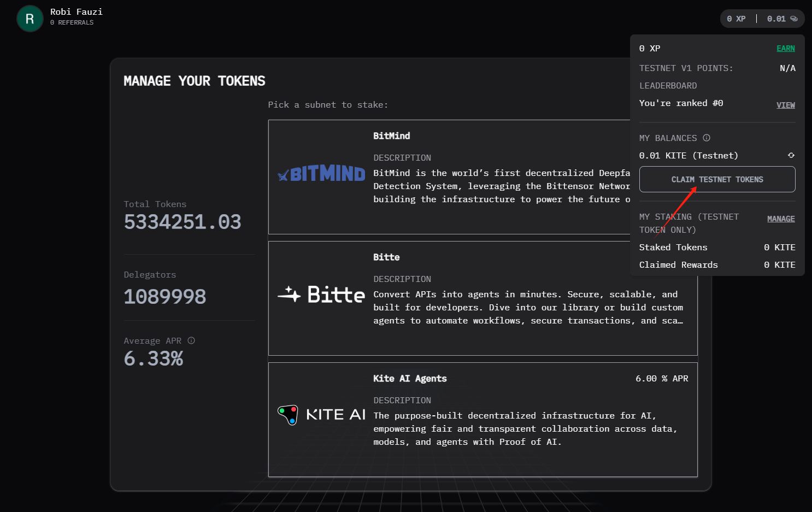Image resolution: width=812 pixels, height=512 pixels.
Task: Open the Earn XP link
Action: [x=785, y=49]
